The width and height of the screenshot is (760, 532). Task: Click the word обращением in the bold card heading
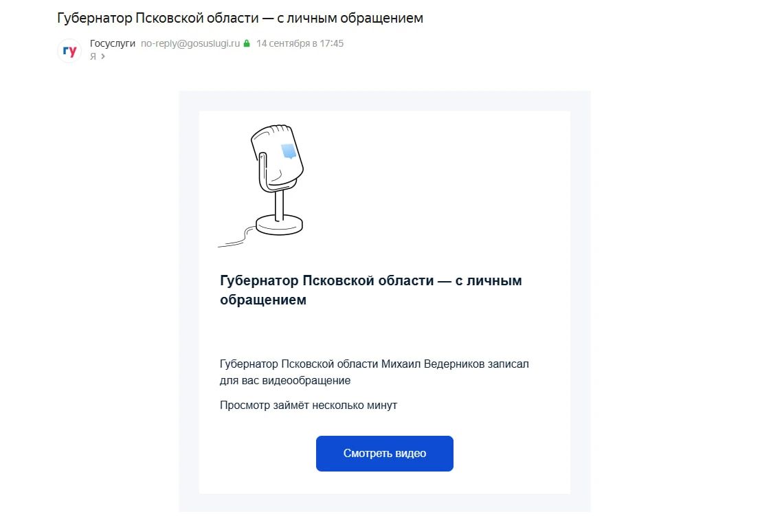click(x=263, y=300)
